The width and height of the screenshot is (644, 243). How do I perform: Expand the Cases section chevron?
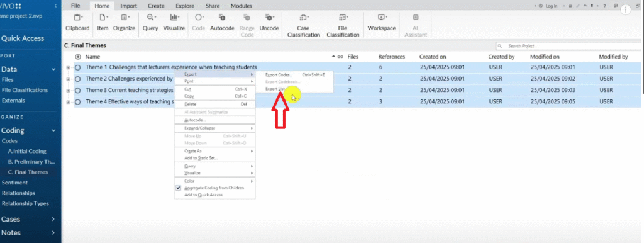point(53,219)
